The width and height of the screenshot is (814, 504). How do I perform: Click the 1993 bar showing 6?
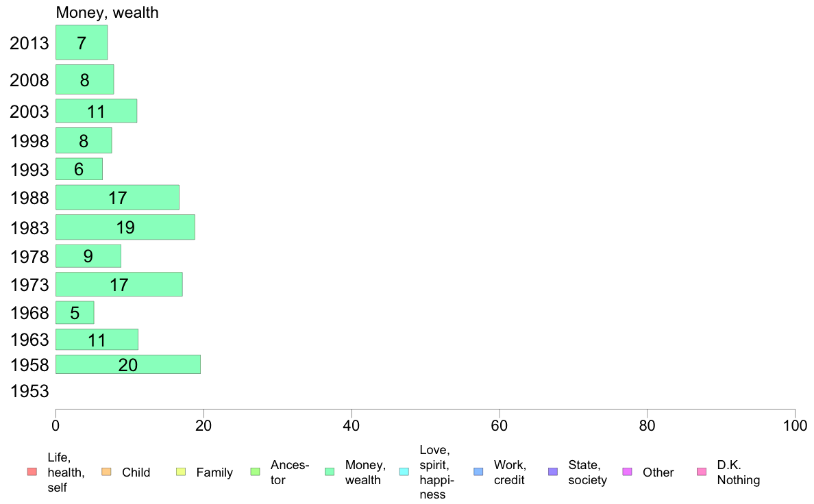point(79,168)
